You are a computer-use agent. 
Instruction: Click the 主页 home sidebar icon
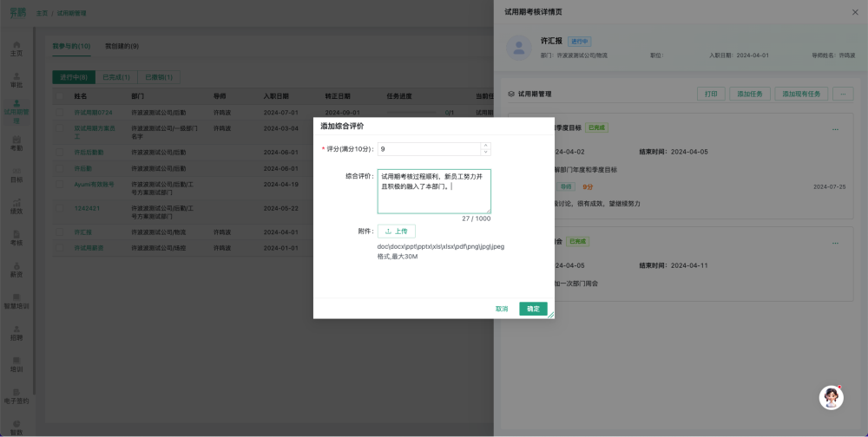pos(16,48)
